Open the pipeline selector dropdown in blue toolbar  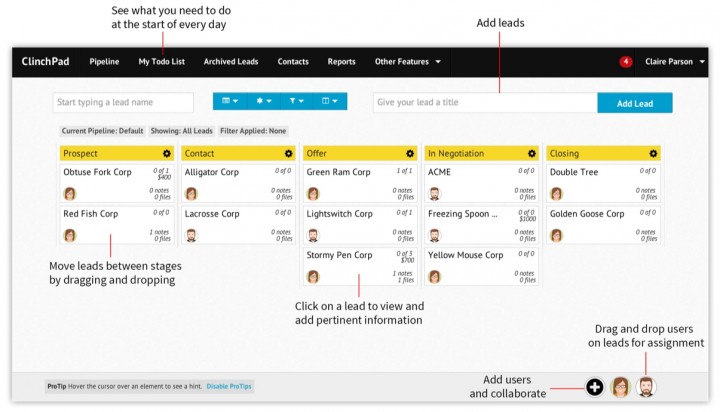coord(230,101)
